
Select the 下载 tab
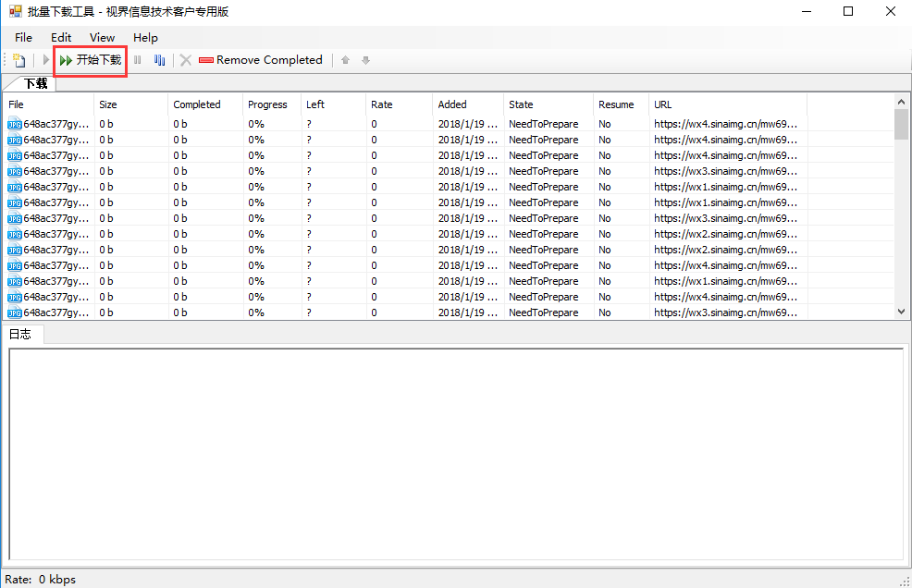point(35,84)
